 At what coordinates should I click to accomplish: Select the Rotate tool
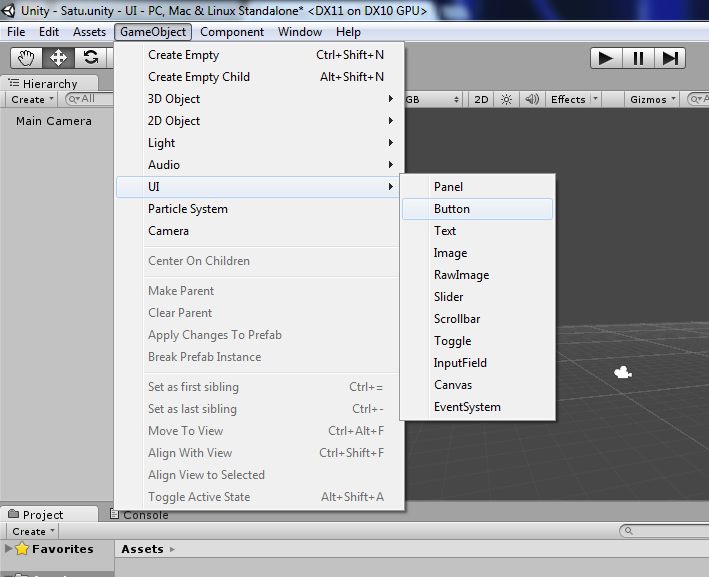(90, 58)
